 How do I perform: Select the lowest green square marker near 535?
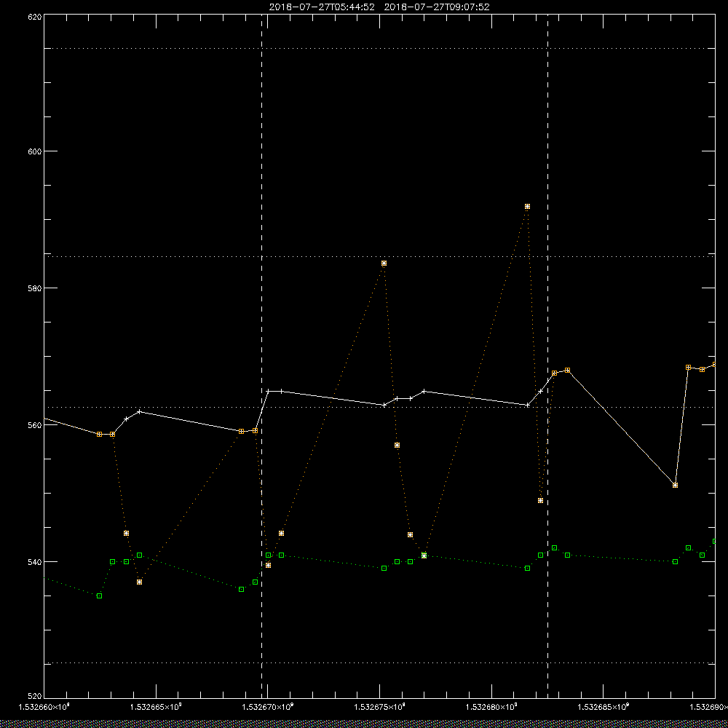tap(99, 596)
